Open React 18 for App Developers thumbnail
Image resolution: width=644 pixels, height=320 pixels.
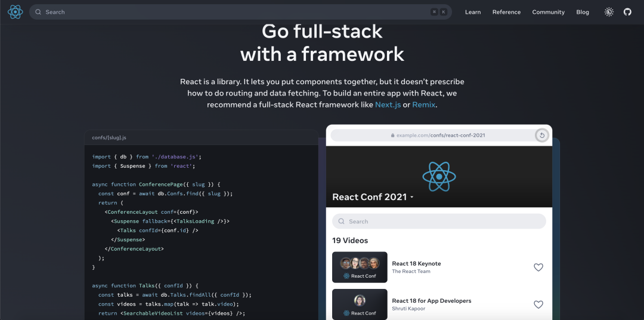point(360,304)
